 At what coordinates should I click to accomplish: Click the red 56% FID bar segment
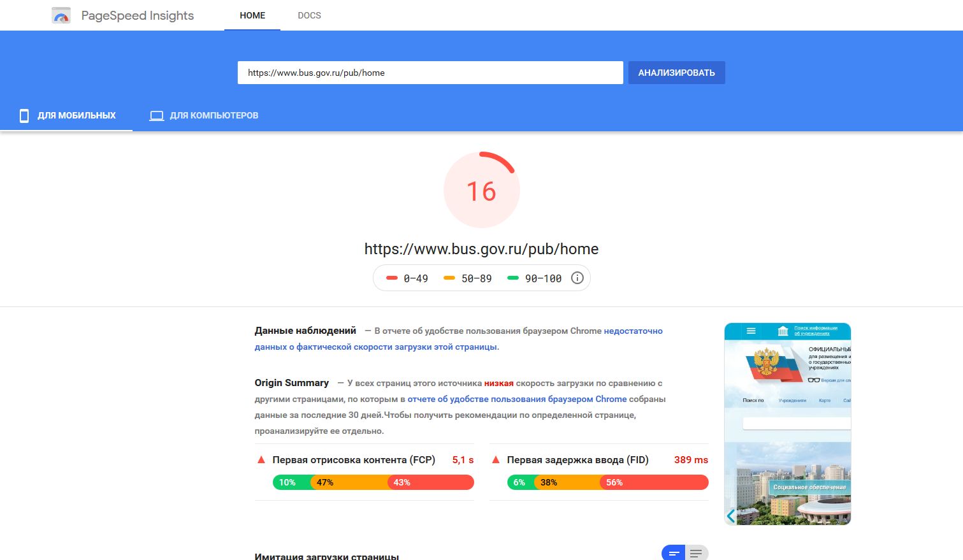click(x=654, y=482)
